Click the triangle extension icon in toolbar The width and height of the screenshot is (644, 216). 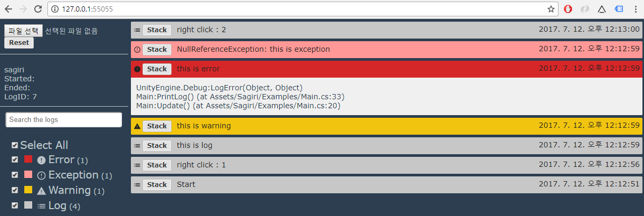pos(602,9)
